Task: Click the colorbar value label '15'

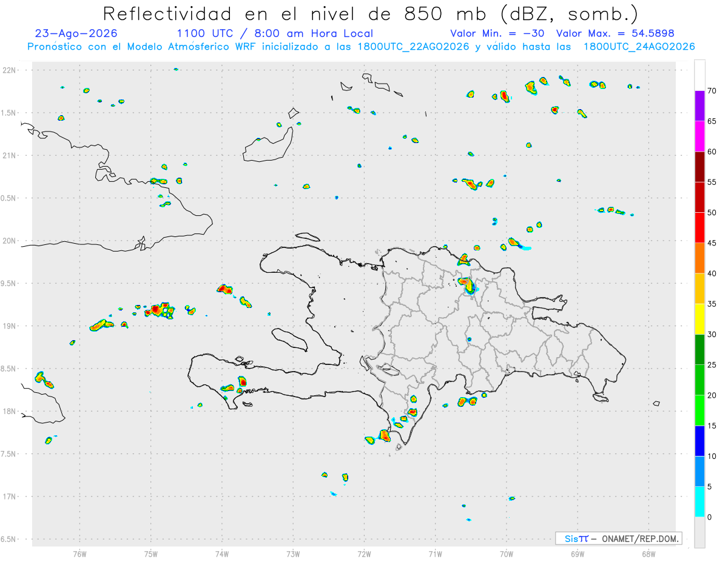Action: 712,426
